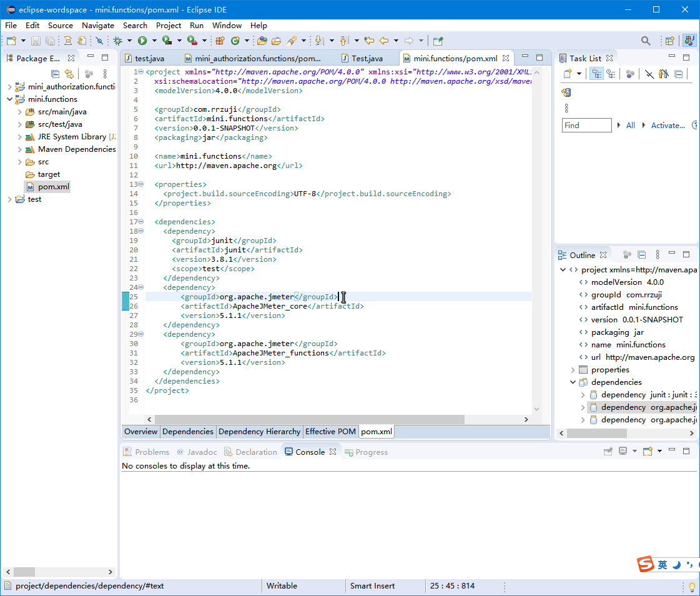Expand the src/main/java folder
The width and height of the screenshot is (700, 596).
20,112
